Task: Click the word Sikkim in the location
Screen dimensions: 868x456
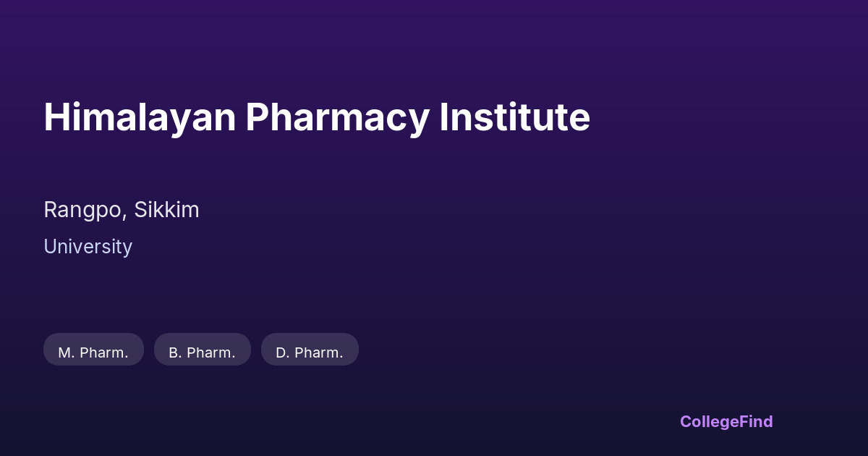Action: point(166,210)
